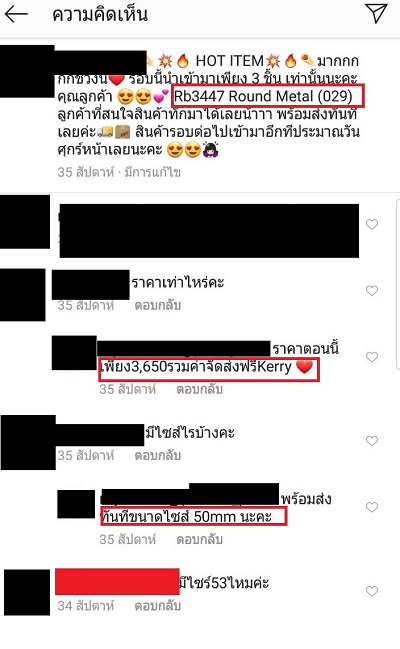Open small avatar beside the 50mm reply
Screen dimensions: 400x649
pos(76,504)
